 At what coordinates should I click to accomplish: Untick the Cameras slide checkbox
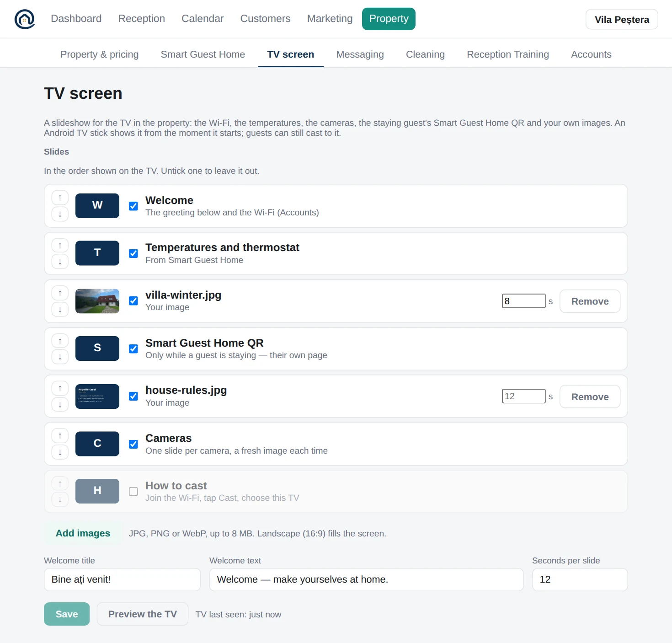[x=133, y=444]
